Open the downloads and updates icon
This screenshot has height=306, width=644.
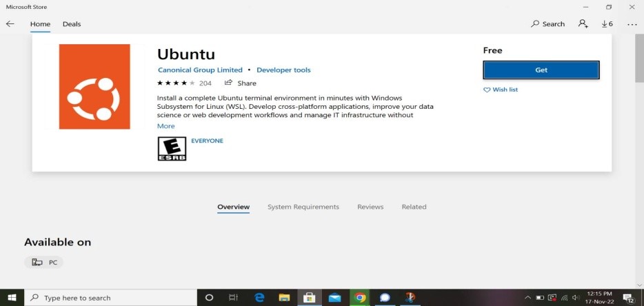point(607,24)
